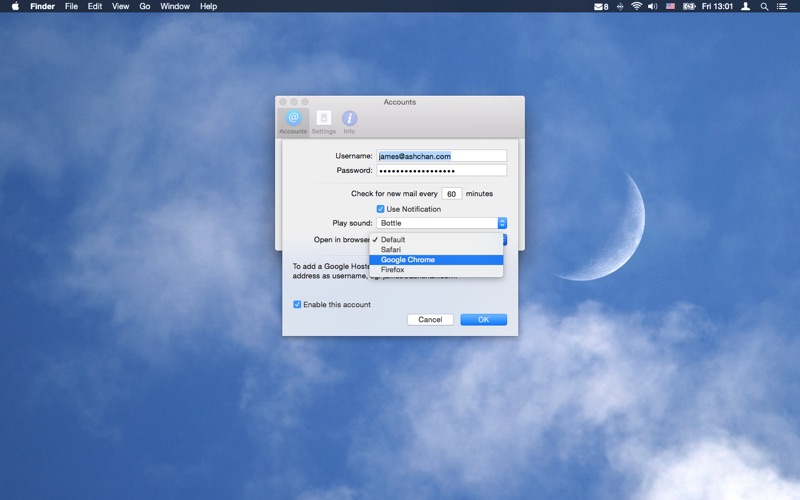Select Safari in the browser dropdown
Image resolution: width=800 pixels, height=500 pixels.
click(x=391, y=250)
